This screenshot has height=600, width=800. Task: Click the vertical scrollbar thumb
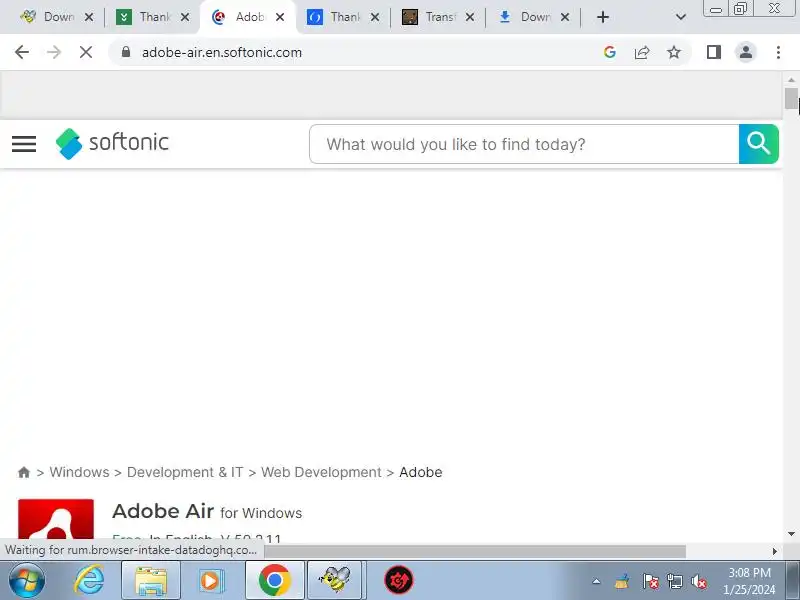(791, 98)
